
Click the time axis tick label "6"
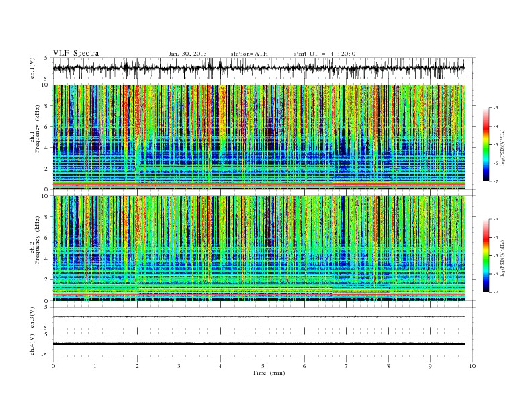[x=304, y=366]
